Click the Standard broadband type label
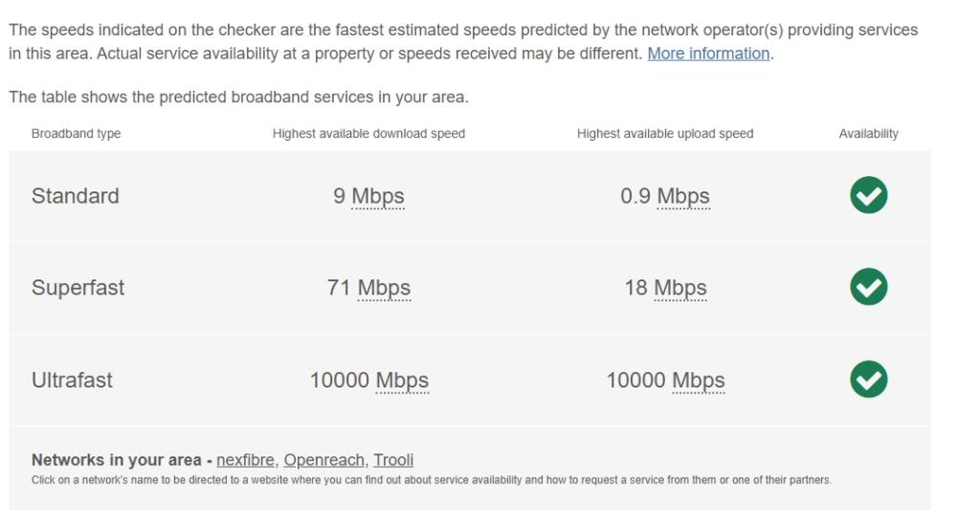 point(76,196)
